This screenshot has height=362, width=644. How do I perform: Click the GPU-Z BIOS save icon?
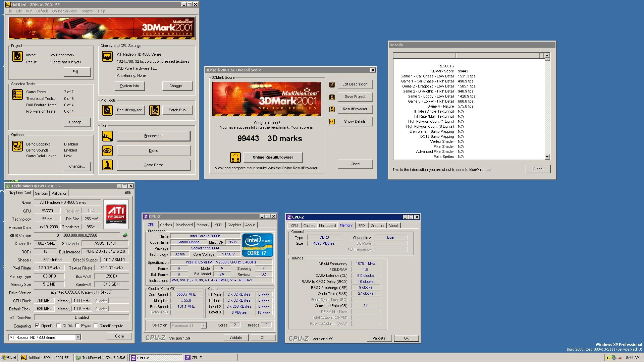(125, 235)
